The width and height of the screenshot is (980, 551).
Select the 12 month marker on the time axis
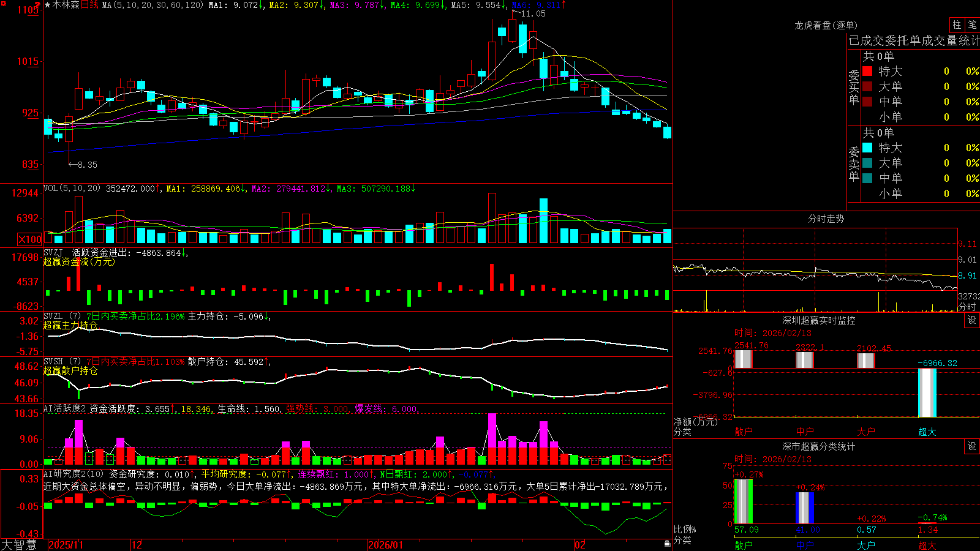click(137, 545)
